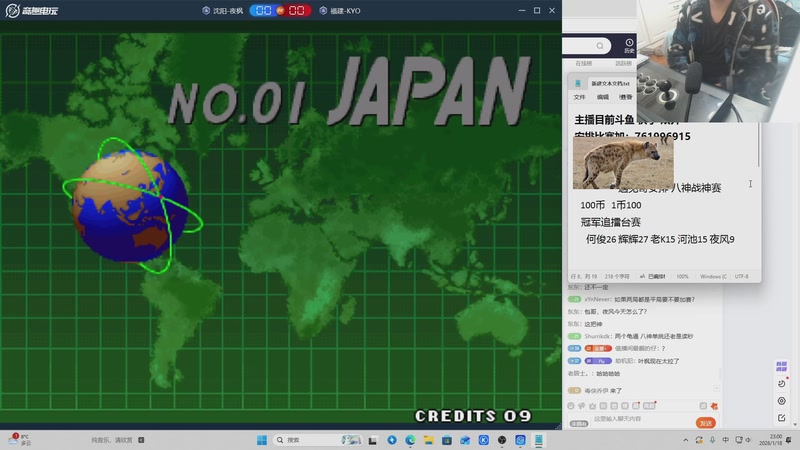Click the gray pill button left of chat input
This screenshot has height=450, width=800.
point(579,423)
